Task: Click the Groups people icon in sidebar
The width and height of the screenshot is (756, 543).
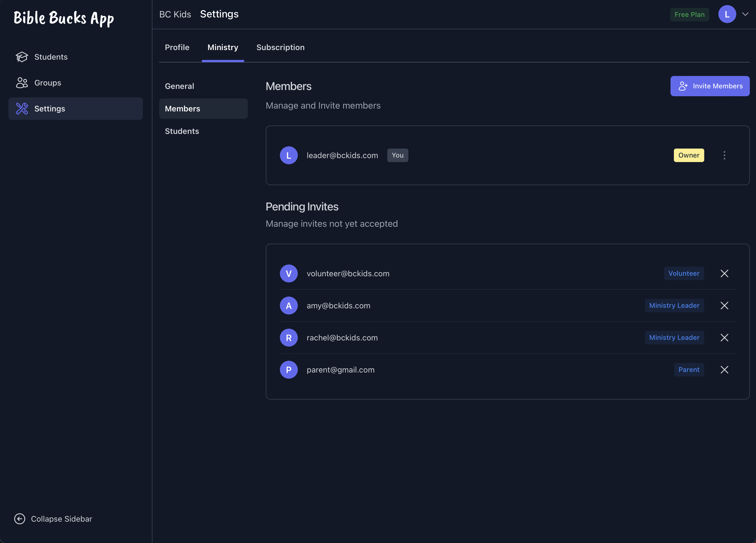Action: [22, 83]
